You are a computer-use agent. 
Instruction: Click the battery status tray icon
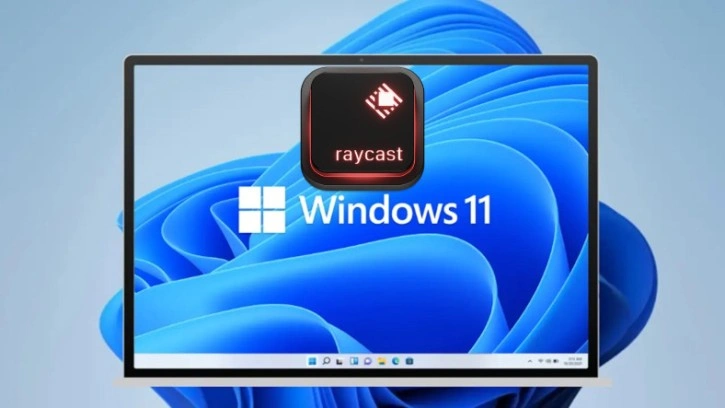555,361
